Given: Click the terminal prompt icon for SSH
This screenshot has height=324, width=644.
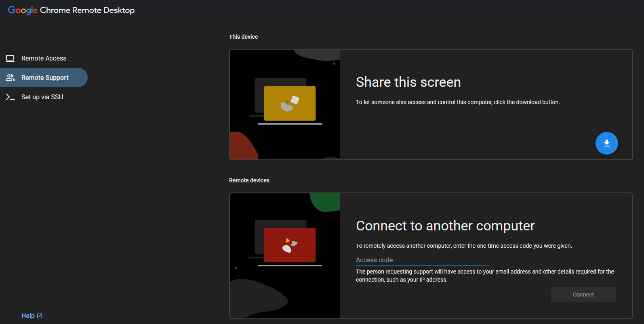Looking at the screenshot, I should click(10, 97).
